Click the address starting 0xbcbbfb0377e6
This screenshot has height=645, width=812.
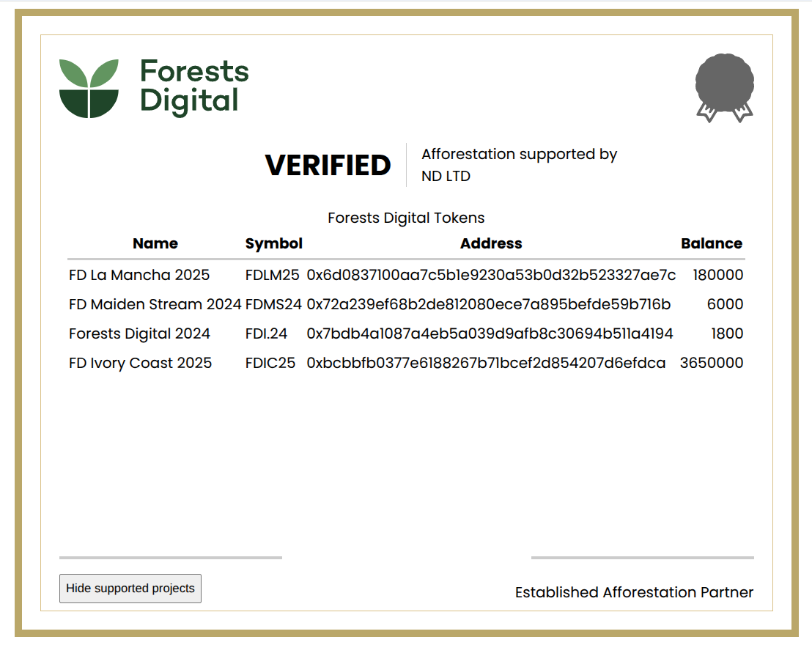pyautogui.click(x=486, y=363)
